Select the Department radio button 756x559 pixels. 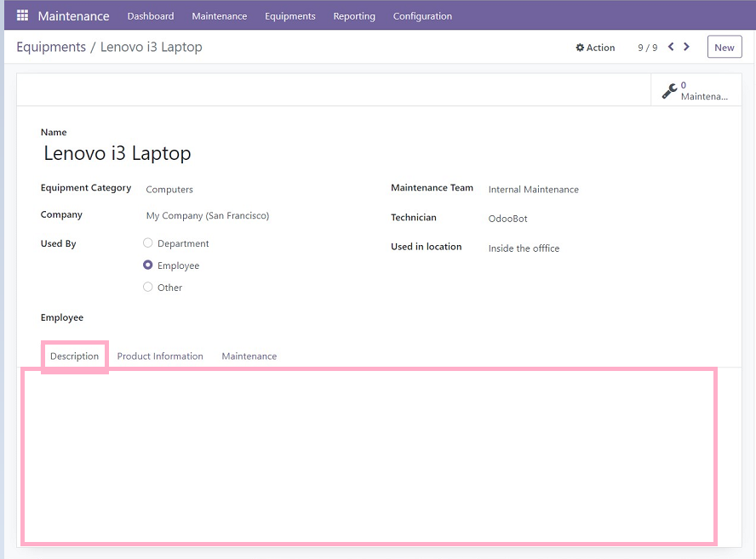pos(148,243)
